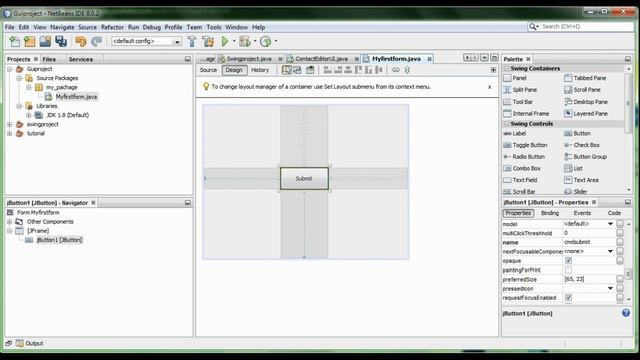The width and height of the screenshot is (640, 360).
Task: Open the Tools menu
Action: pos(213,27)
